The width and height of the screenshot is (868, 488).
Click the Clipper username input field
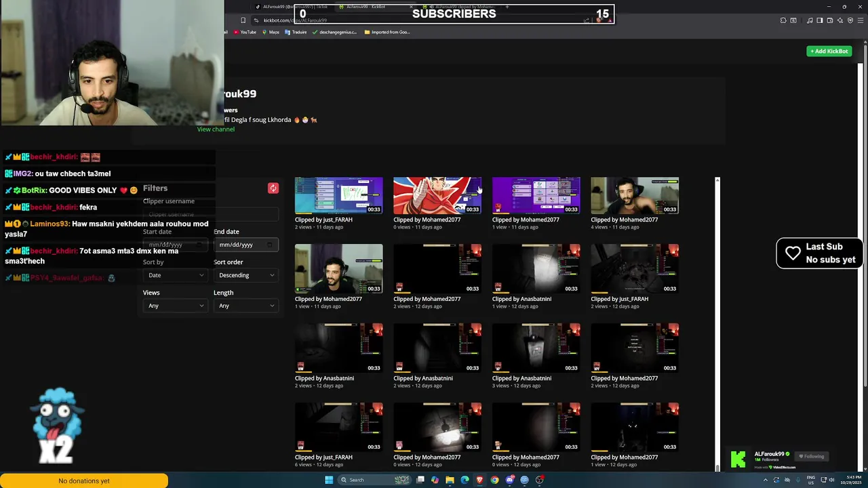click(x=211, y=214)
